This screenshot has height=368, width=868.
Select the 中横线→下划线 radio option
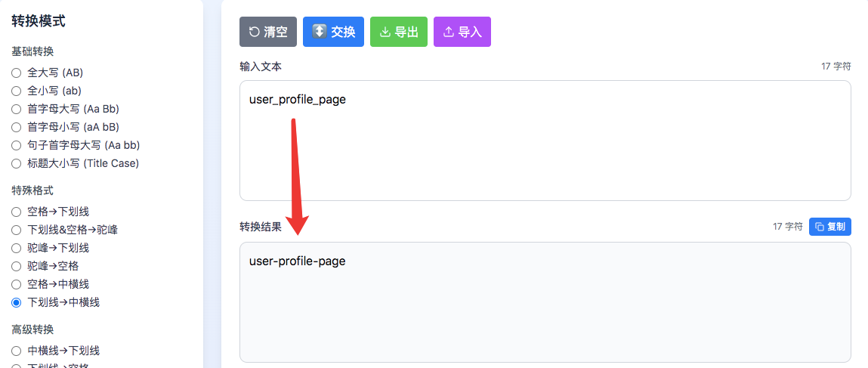[16, 351]
